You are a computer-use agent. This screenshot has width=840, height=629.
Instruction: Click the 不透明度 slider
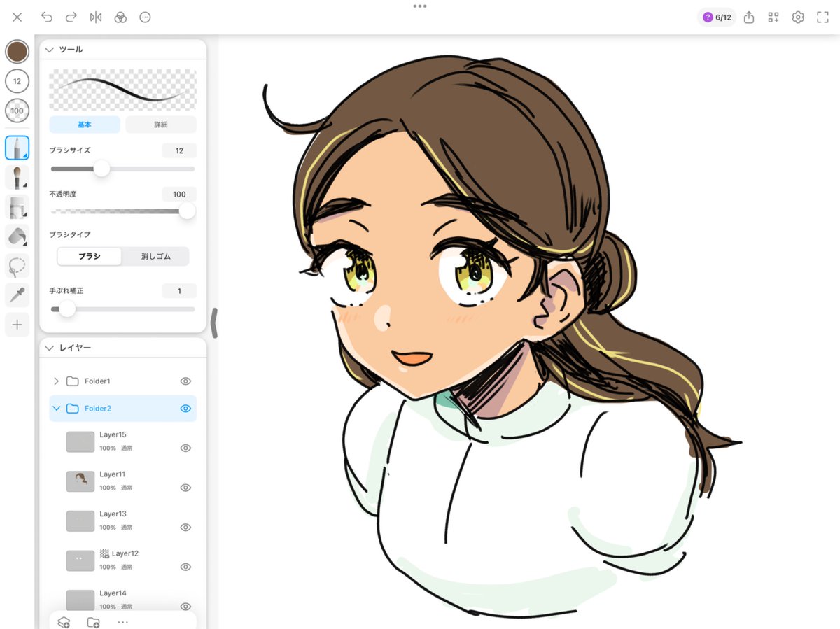(x=122, y=211)
